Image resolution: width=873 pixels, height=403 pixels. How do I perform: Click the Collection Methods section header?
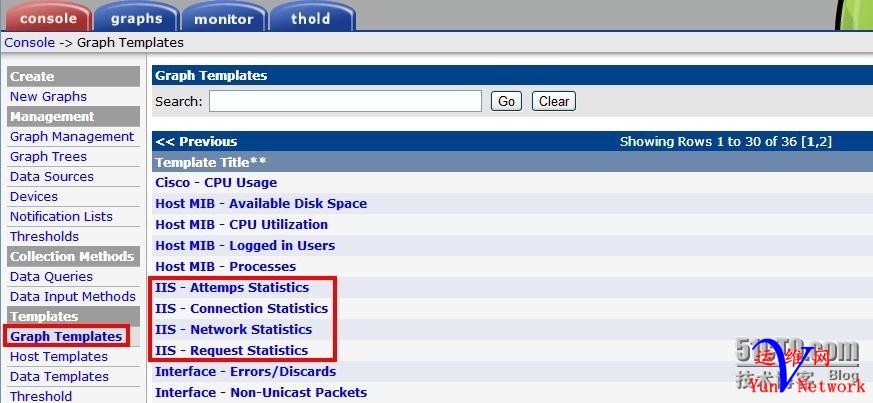73,257
